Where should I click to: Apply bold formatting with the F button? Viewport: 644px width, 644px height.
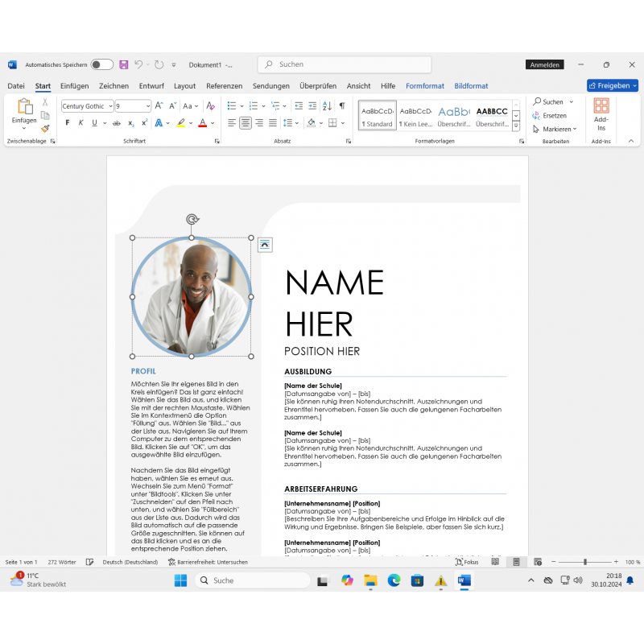point(68,123)
